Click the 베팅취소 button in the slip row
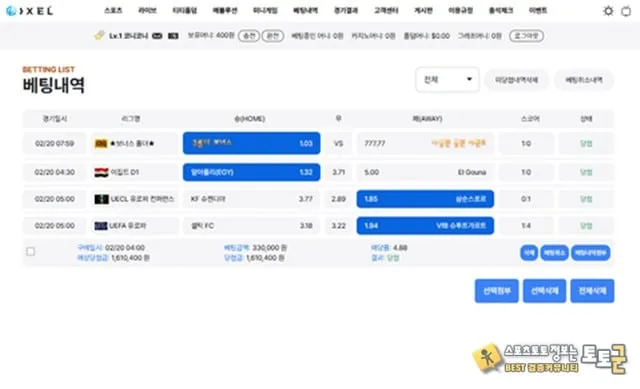The width and height of the screenshot is (640, 389). click(x=554, y=253)
